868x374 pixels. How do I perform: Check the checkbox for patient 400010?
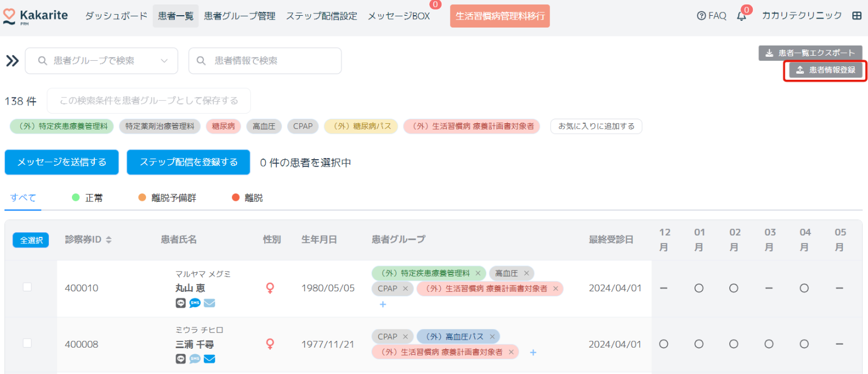tap(27, 287)
